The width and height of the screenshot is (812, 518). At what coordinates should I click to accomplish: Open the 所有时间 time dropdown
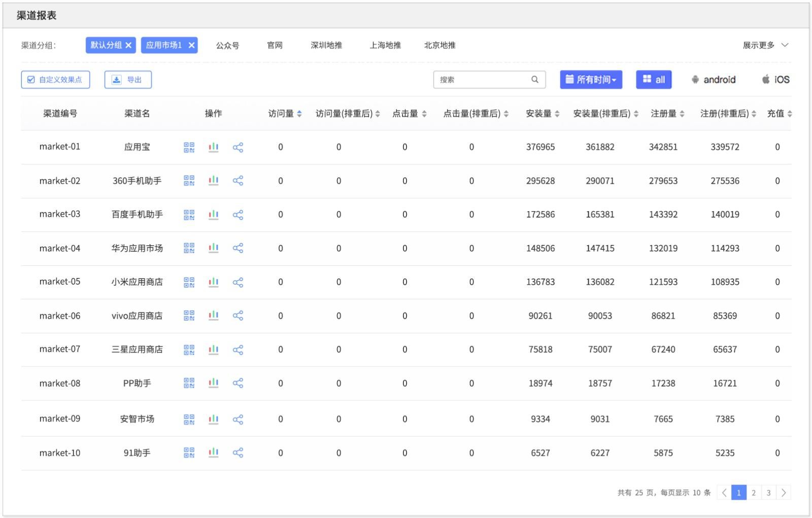coord(591,80)
